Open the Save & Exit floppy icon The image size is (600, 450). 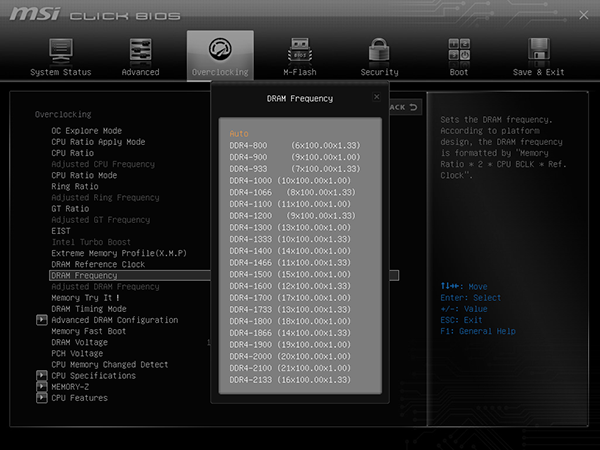pyautogui.click(x=538, y=50)
